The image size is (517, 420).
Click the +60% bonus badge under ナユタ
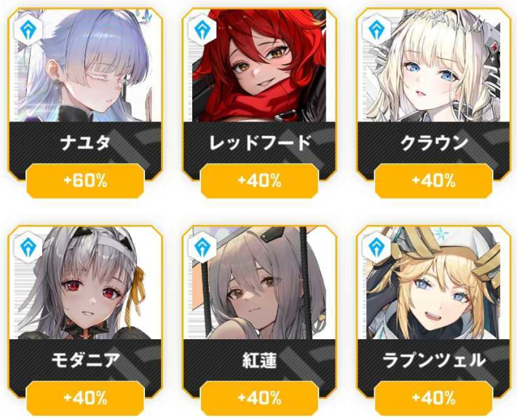click(85, 181)
